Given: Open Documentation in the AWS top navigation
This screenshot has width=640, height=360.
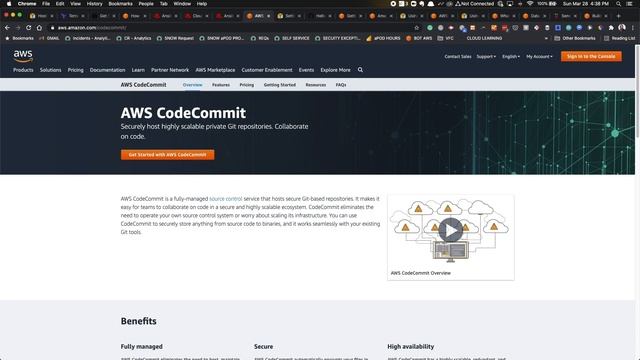Looking at the screenshot, I should click(x=107, y=70).
